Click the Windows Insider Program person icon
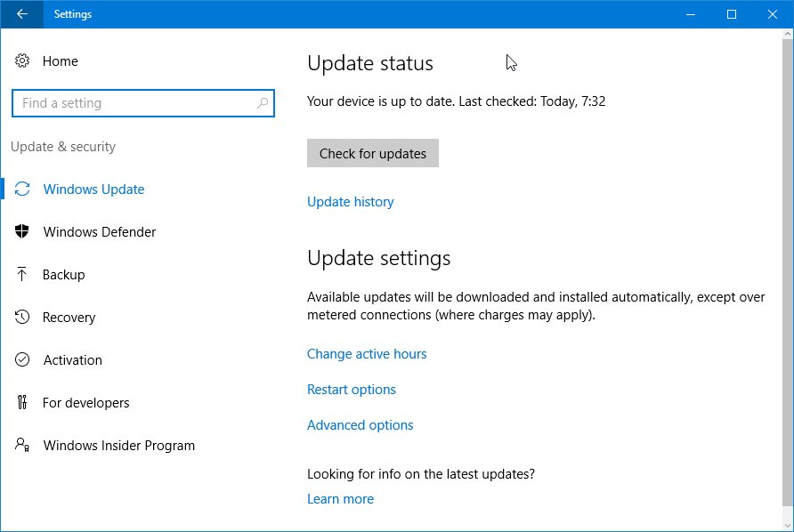The height and width of the screenshot is (532, 794). coord(21,445)
